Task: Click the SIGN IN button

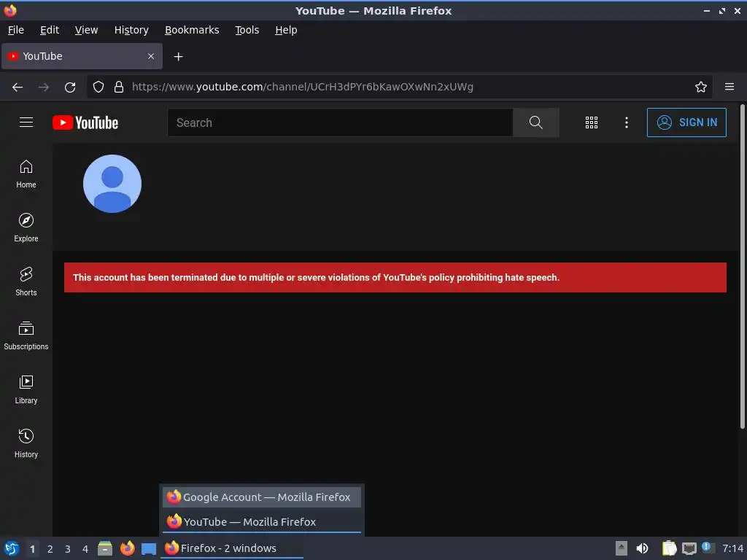Action: click(686, 122)
